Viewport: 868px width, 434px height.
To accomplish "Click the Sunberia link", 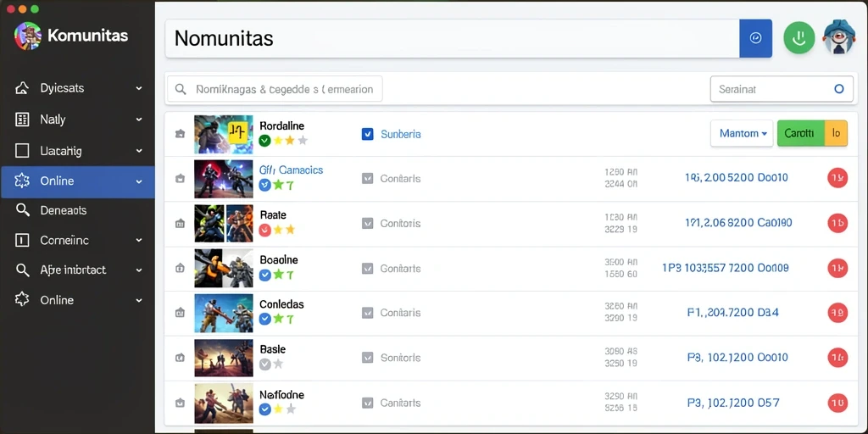I will tap(401, 134).
